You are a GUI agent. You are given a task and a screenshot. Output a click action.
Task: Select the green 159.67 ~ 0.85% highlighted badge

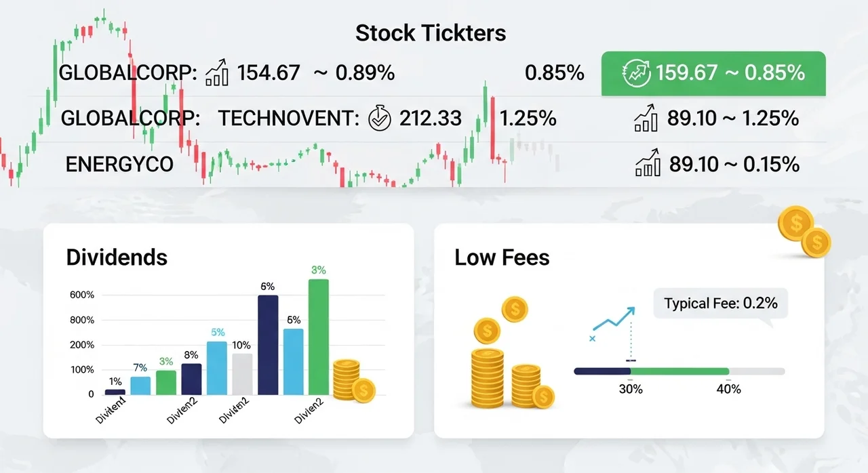pyautogui.click(x=713, y=73)
